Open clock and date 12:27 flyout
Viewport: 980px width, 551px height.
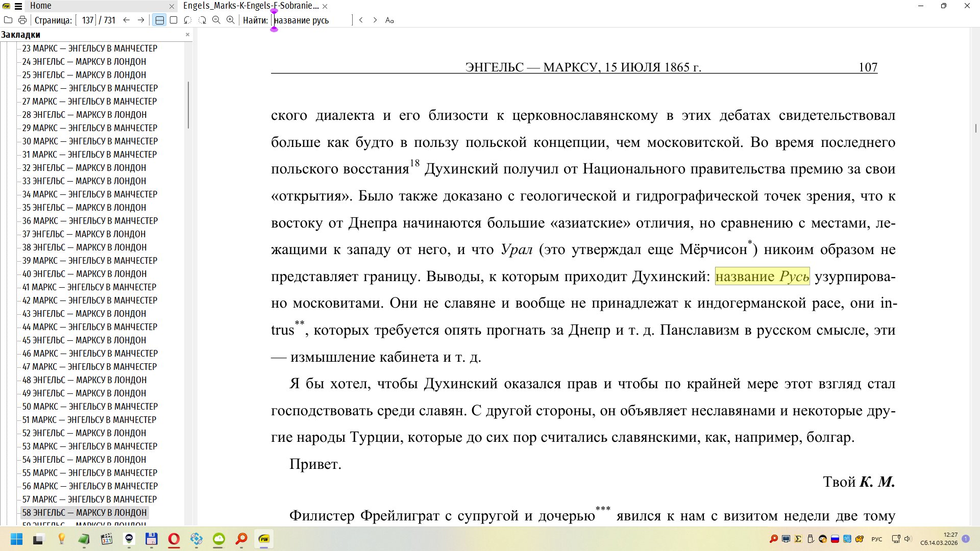(x=939, y=539)
